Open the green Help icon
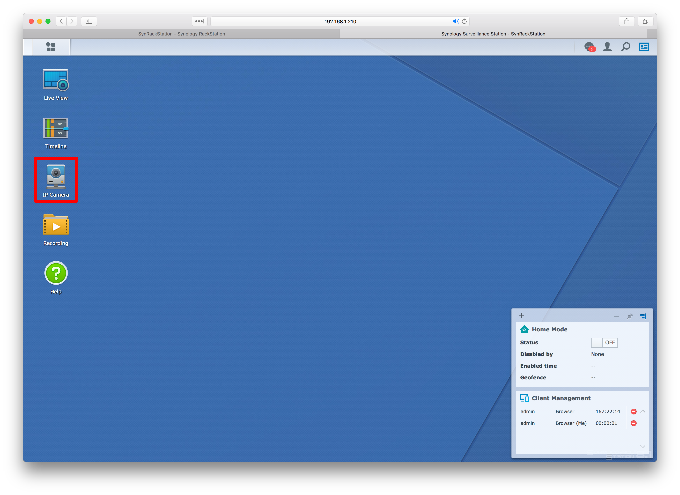Image resolution: width=680 pixels, height=495 pixels. click(x=55, y=273)
